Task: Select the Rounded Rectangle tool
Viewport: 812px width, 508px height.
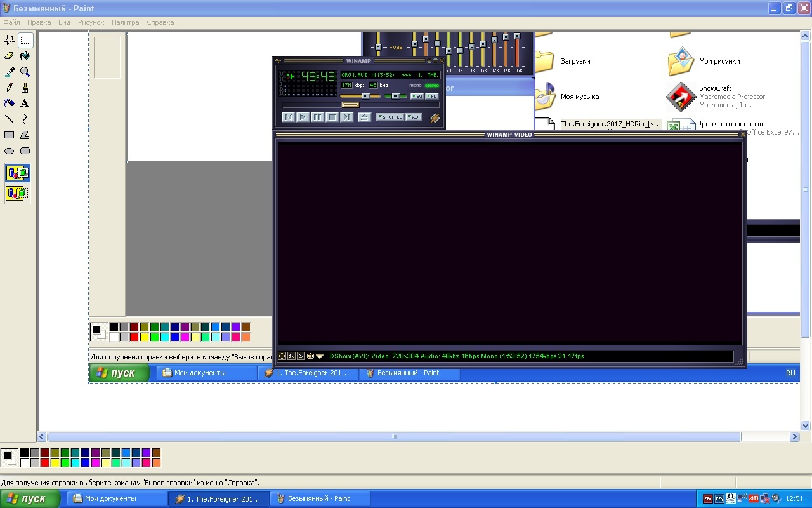Action: coord(25,151)
